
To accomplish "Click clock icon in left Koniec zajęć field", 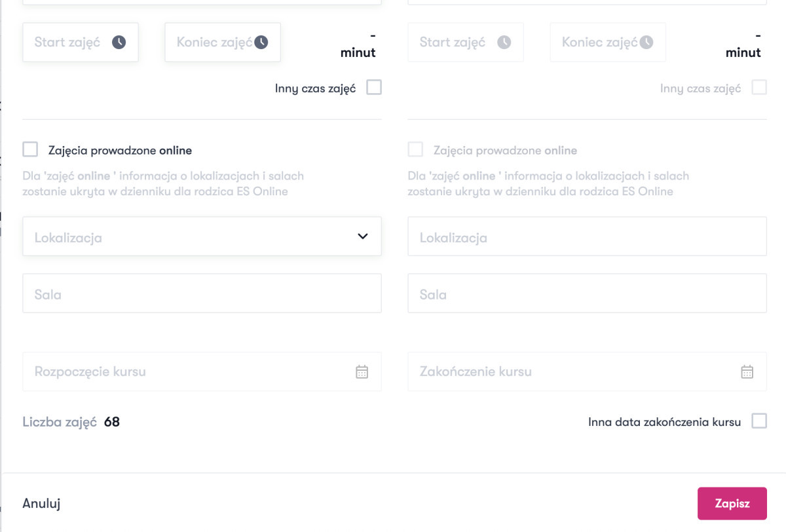I will coord(261,43).
